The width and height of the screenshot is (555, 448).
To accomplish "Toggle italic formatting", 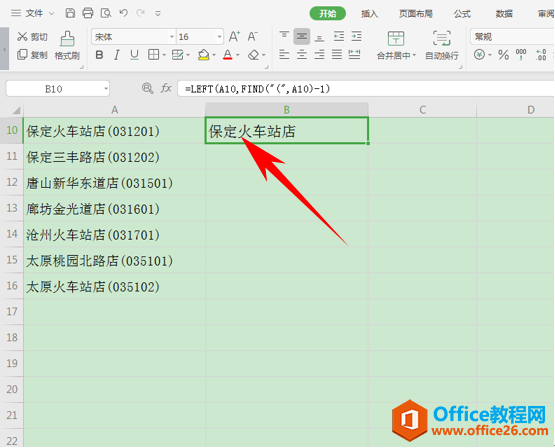I will 116,55.
